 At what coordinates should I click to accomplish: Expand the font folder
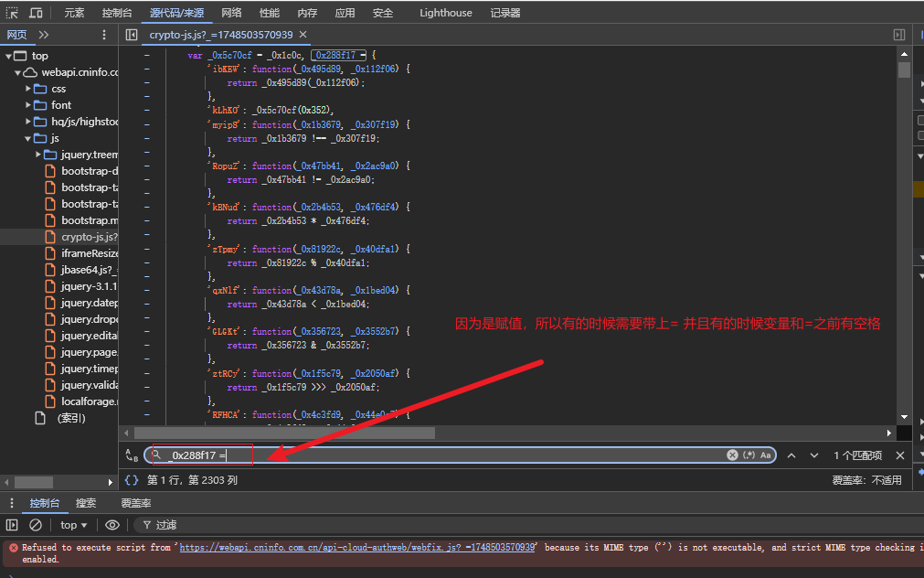pos(28,105)
